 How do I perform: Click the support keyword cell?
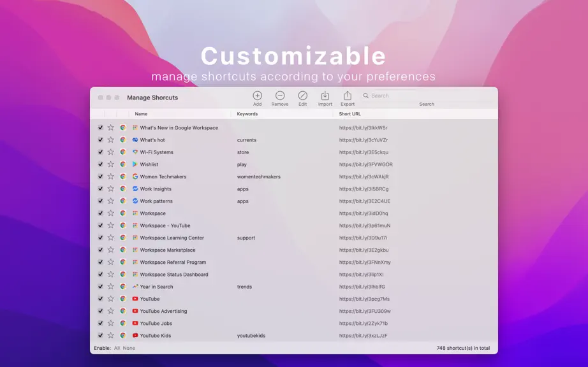(246, 238)
